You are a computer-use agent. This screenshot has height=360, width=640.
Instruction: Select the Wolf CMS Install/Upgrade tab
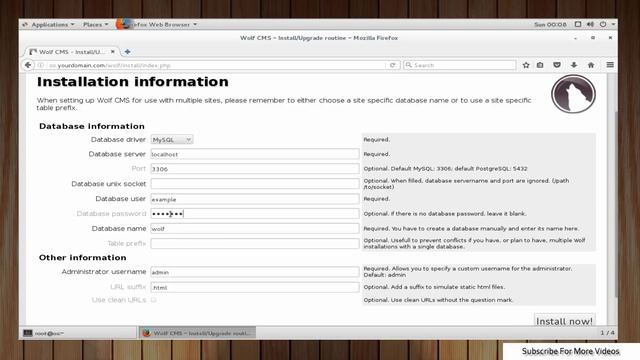click(72, 52)
